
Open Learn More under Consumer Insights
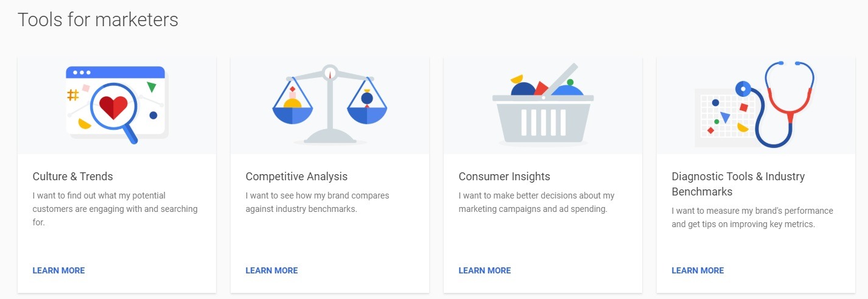(x=485, y=270)
